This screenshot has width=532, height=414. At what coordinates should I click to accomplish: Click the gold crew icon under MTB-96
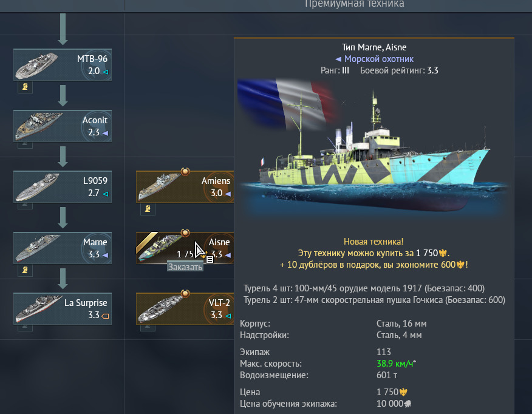[x=25, y=87]
